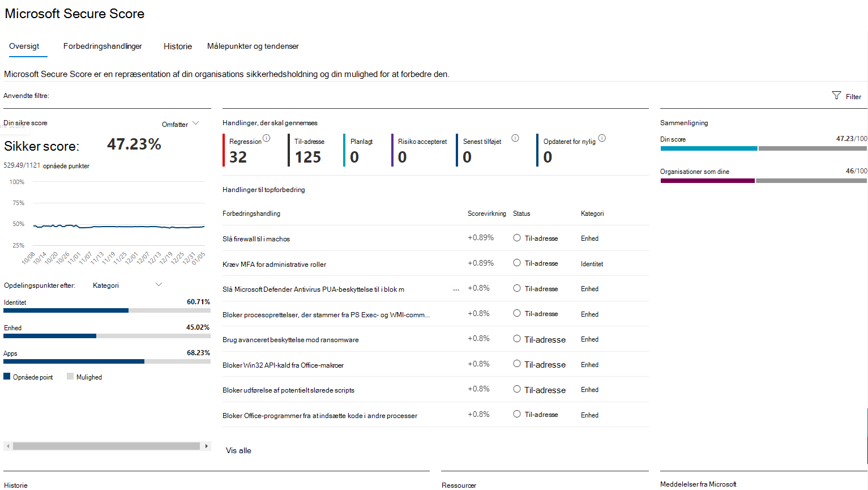Switch to the Oversigt tab
This screenshot has height=490, width=868.
pos(24,46)
